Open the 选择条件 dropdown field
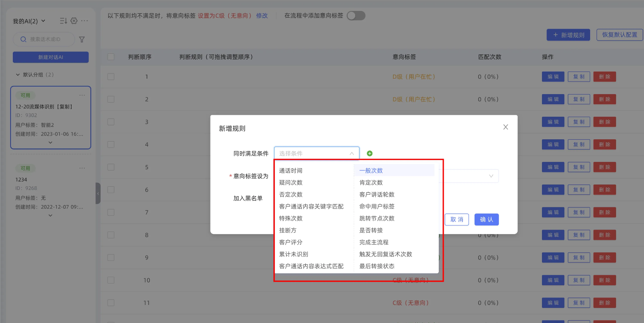644x323 pixels. pos(316,153)
